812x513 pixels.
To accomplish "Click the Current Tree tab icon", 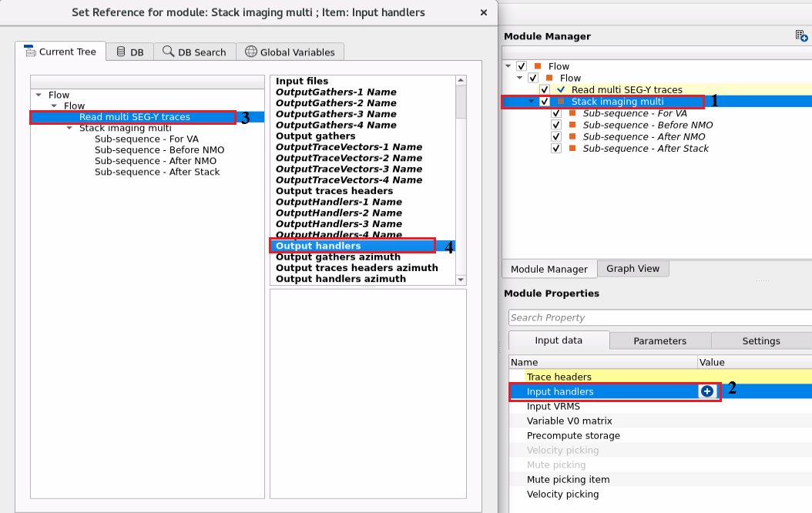I will click(30, 52).
